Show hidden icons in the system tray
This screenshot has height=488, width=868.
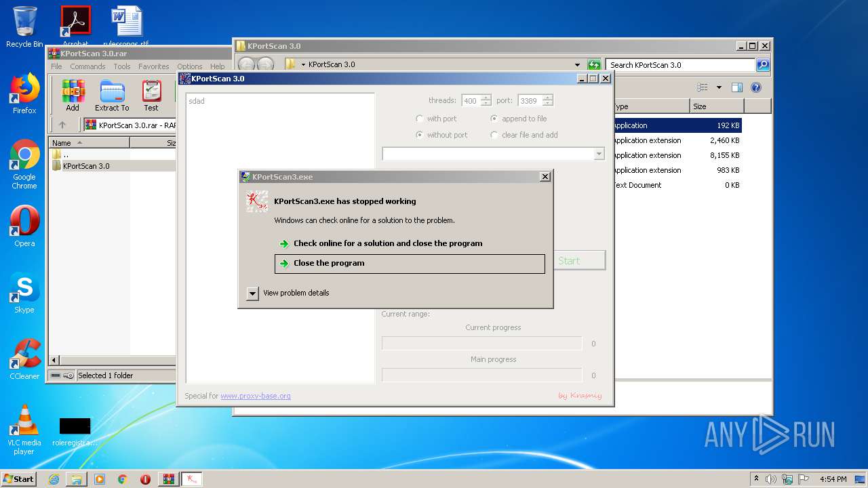pos(756,479)
